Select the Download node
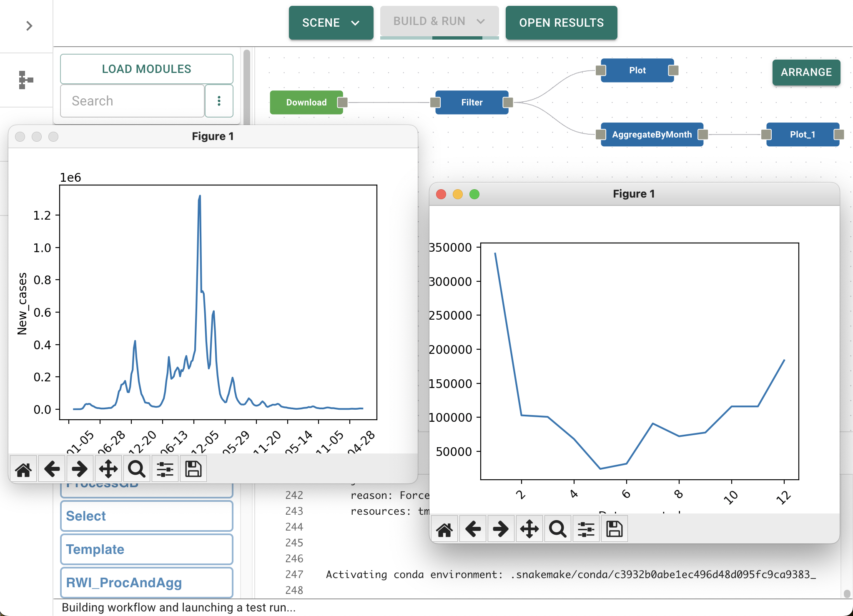The height and width of the screenshot is (616, 853). click(x=306, y=103)
